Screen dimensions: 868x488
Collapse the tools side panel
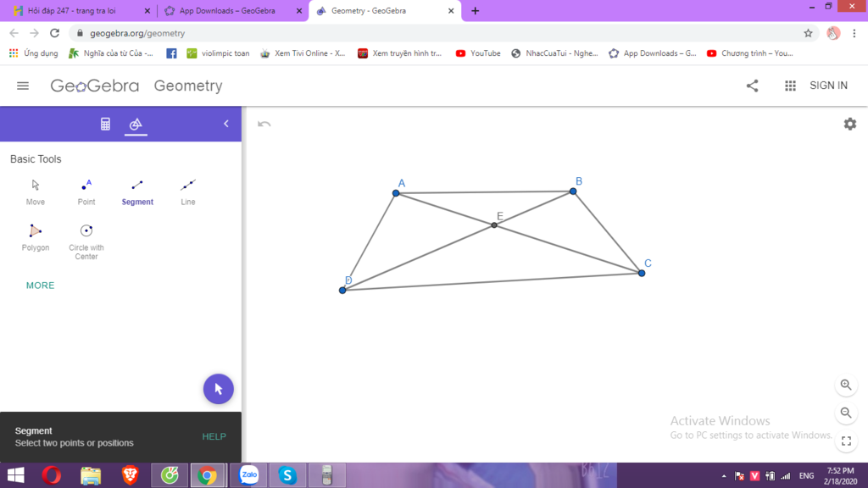(225, 124)
